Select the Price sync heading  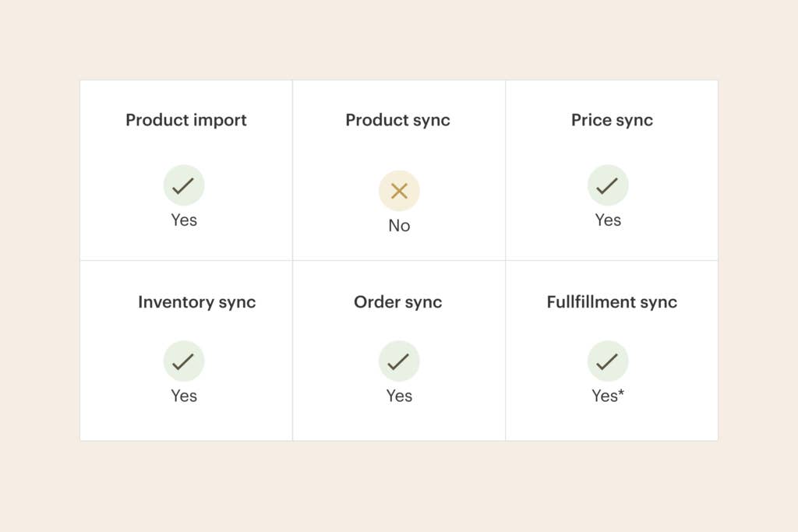click(x=612, y=120)
